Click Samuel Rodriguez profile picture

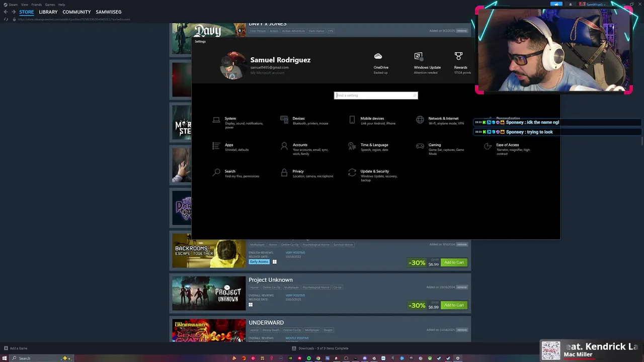tap(233, 66)
